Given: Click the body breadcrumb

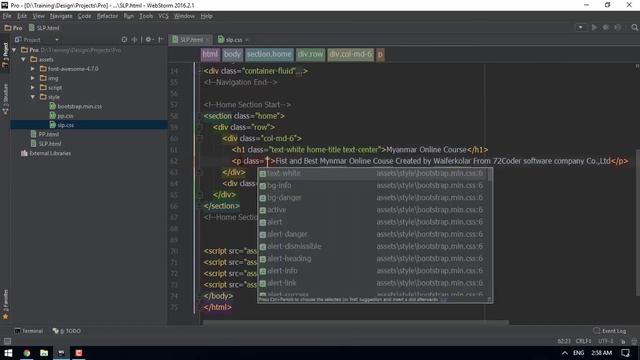Looking at the screenshot, I should tap(232, 54).
